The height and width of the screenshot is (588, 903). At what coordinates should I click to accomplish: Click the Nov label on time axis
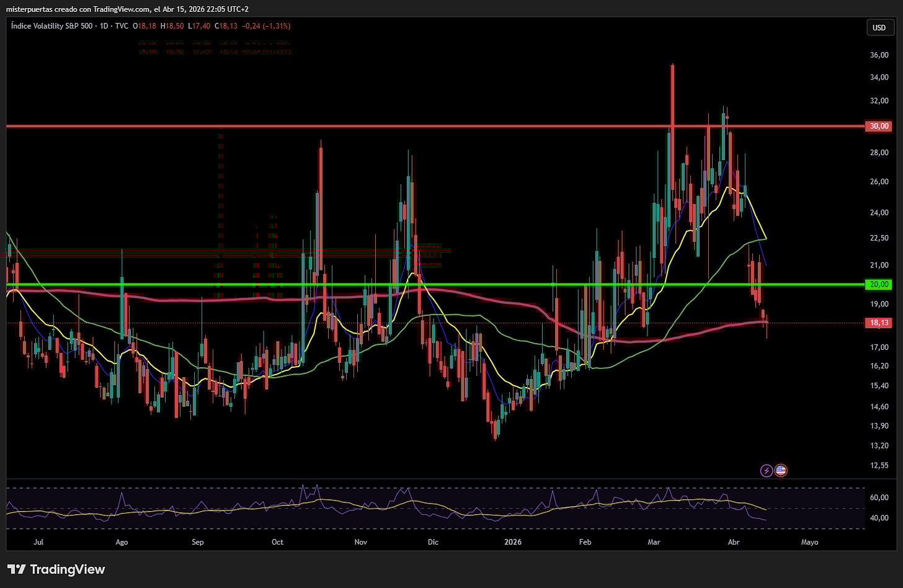click(360, 542)
